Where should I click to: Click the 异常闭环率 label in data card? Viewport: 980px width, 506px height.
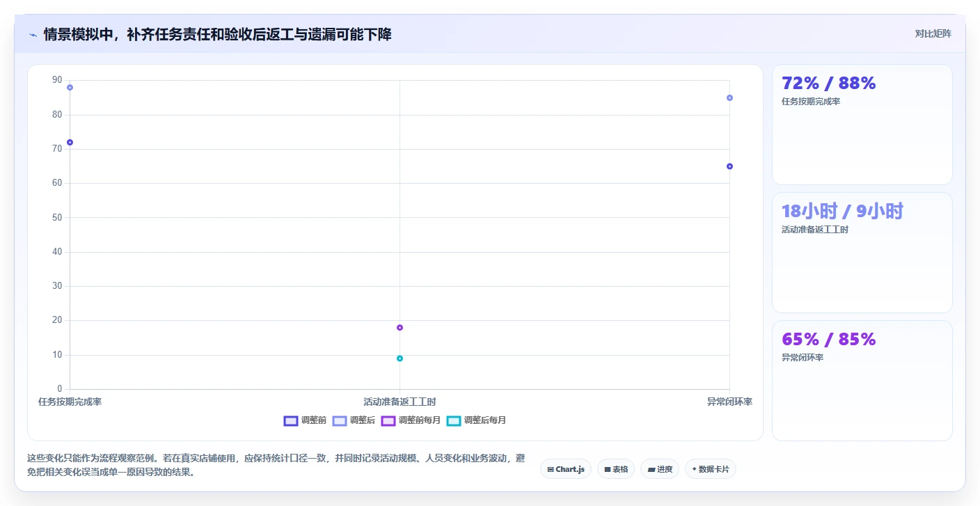(x=803, y=358)
